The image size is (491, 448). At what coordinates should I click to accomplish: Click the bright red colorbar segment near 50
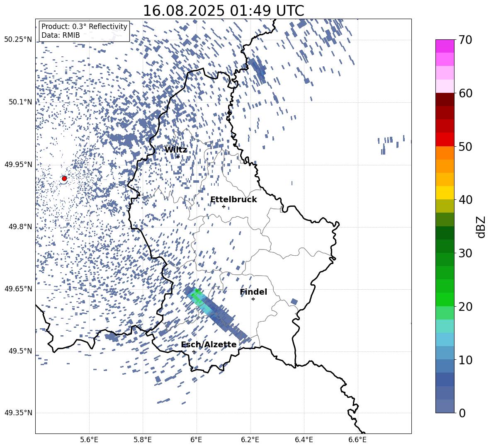tap(445, 140)
